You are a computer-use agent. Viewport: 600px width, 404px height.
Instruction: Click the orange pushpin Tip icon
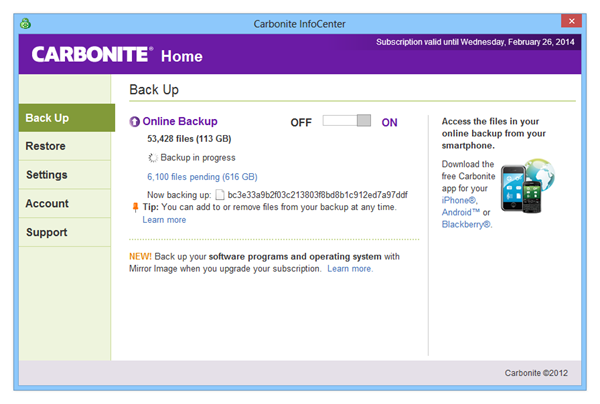pos(135,207)
